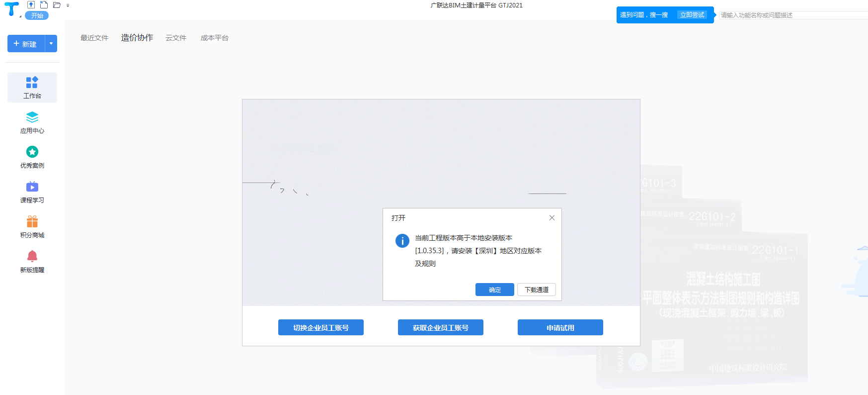Switch to the 造价协作 tab
Screen dimensions: 868x395
tap(137, 38)
